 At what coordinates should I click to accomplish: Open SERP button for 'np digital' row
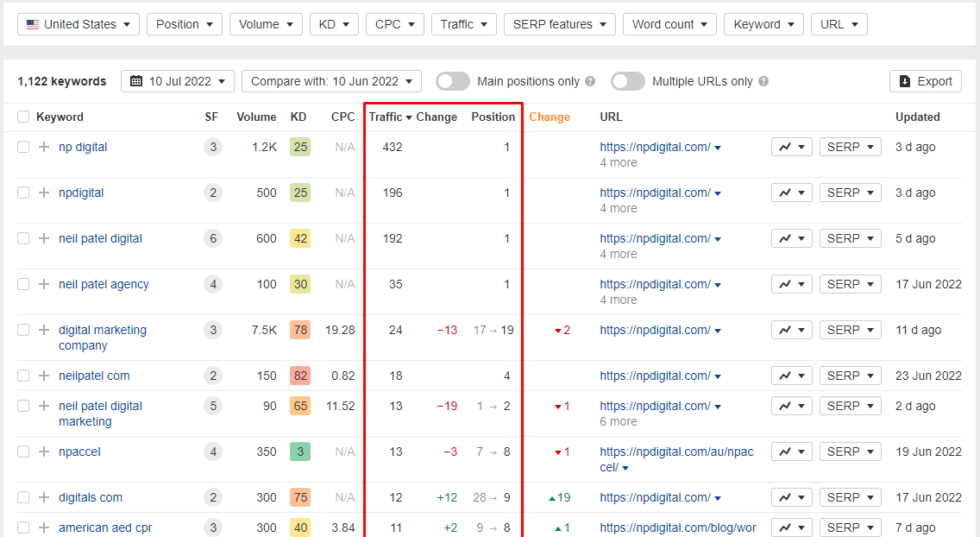[850, 147]
